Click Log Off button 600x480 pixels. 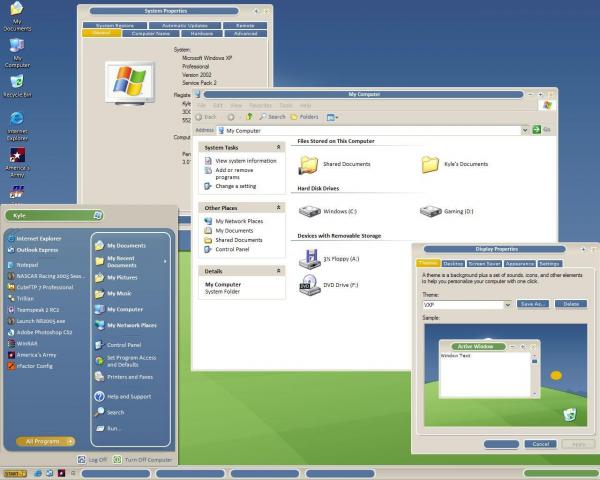[x=92, y=459]
